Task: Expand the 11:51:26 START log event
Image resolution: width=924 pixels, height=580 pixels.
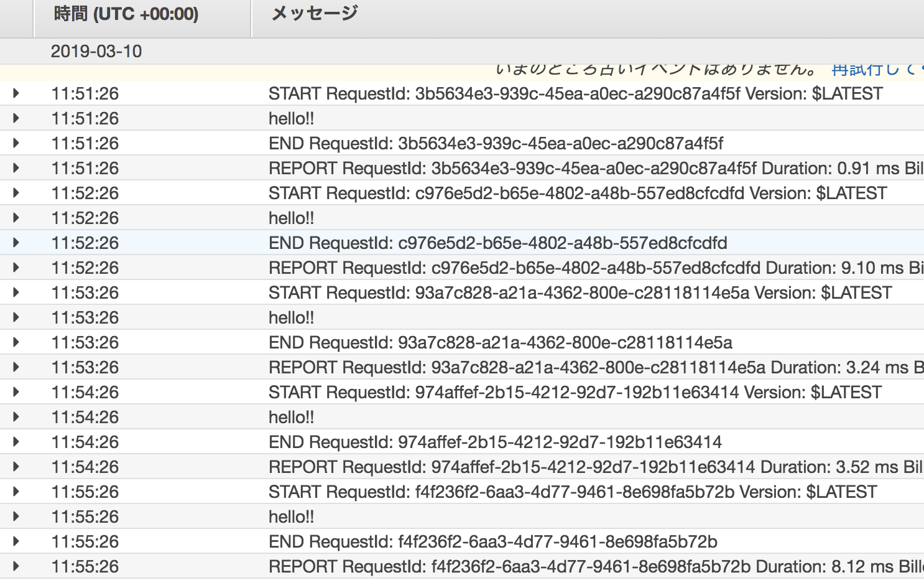Action: (x=16, y=93)
